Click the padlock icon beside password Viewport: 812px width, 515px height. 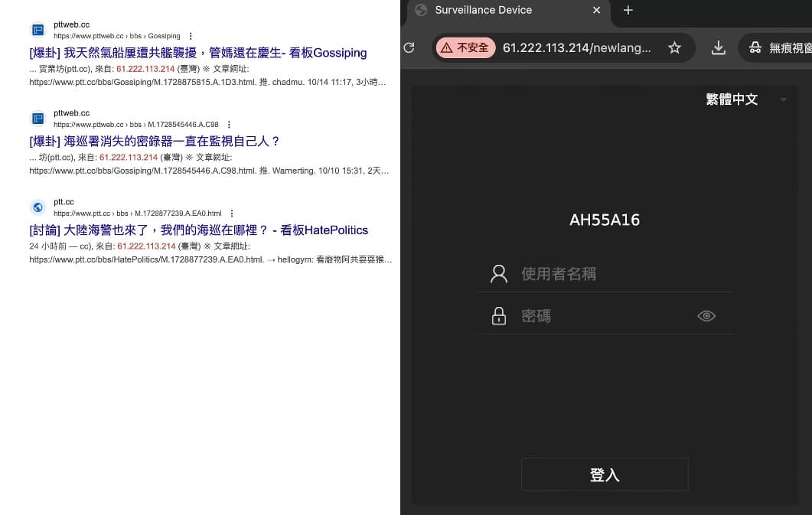(499, 316)
